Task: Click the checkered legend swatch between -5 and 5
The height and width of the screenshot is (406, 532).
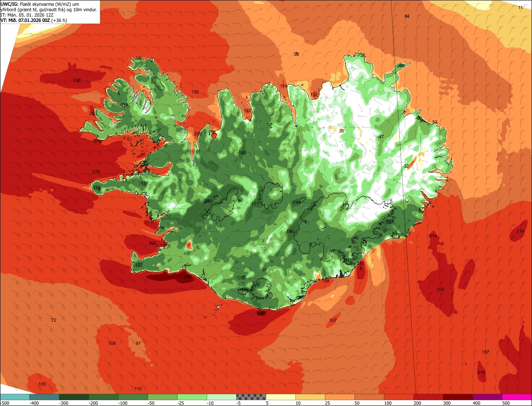Action: [251, 396]
